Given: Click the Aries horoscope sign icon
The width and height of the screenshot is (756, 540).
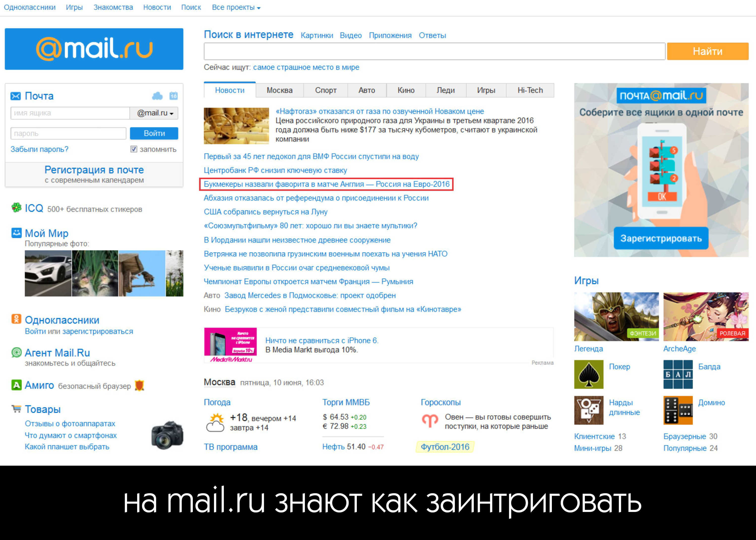Looking at the screenshot, I should 430,421.
